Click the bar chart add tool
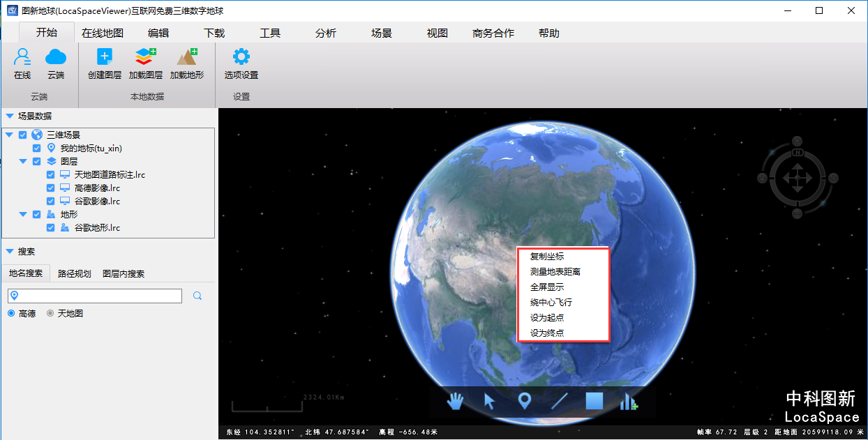The width and height of the screenshot is (868, 440). coord(629,401)
